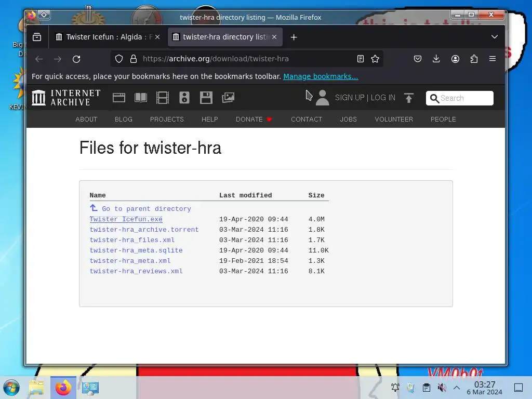Open tracking protection shield icon

(119, 59)
